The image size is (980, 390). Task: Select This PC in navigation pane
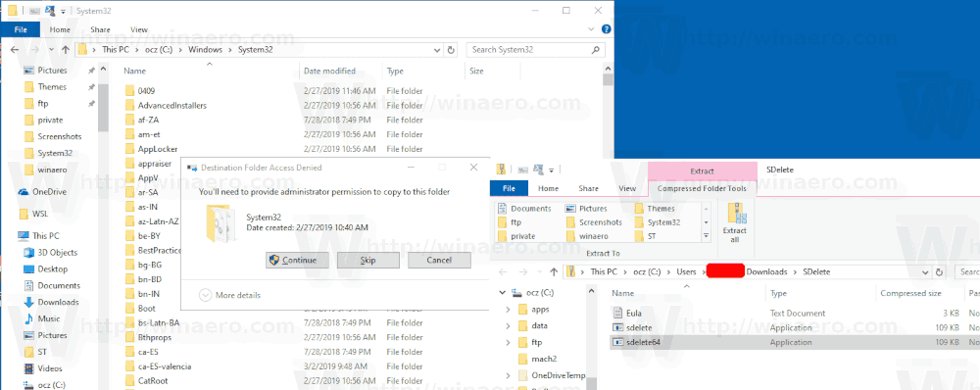[x=46, y=235]
